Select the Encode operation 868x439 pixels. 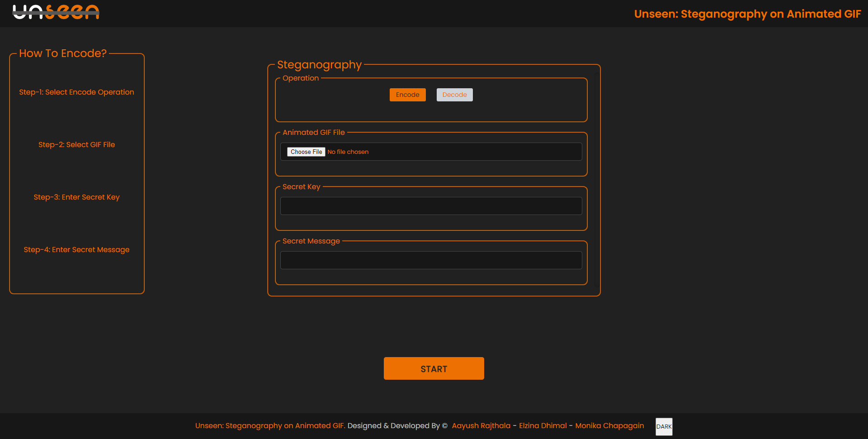(x=407, y=95)
